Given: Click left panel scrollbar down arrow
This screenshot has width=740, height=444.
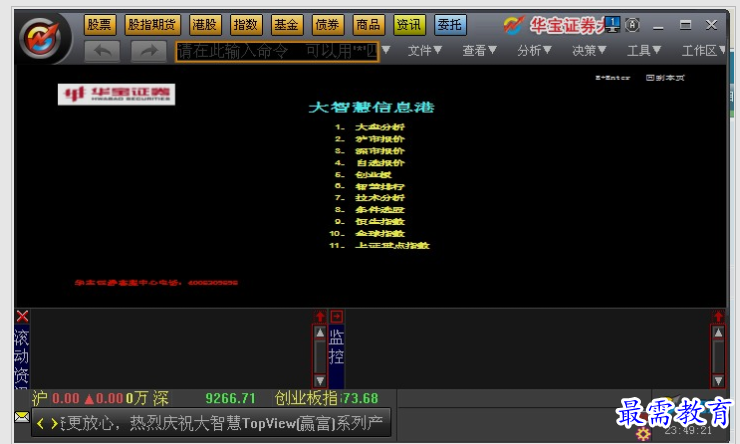Looking at the screenshot, I should [x=320, y=380].
